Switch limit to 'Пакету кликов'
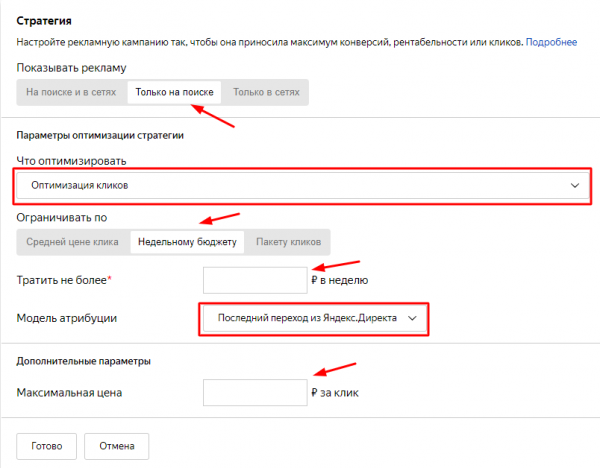 point(288,242)
